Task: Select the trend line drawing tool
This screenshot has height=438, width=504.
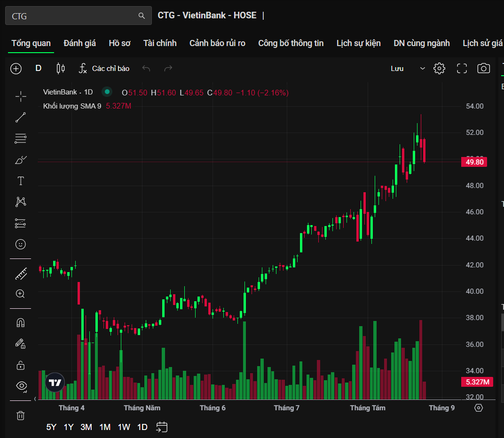Action: [x=21, y=117]
